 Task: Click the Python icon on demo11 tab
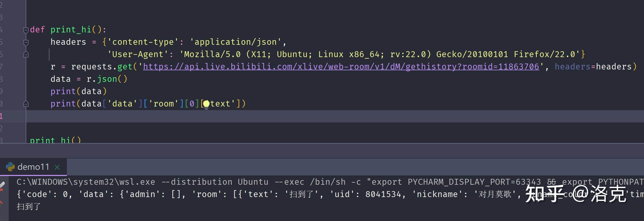[10, 167]
